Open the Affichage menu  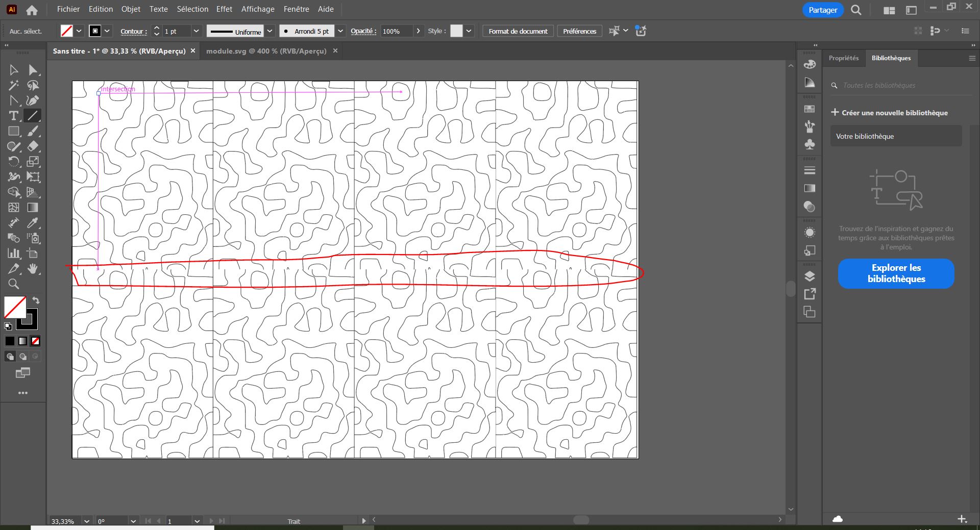(x=258, y=9)
